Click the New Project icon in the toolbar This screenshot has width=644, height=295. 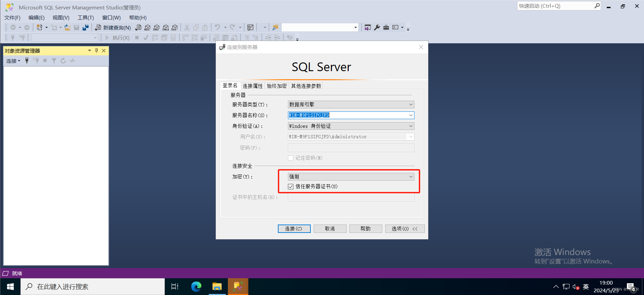40,28
